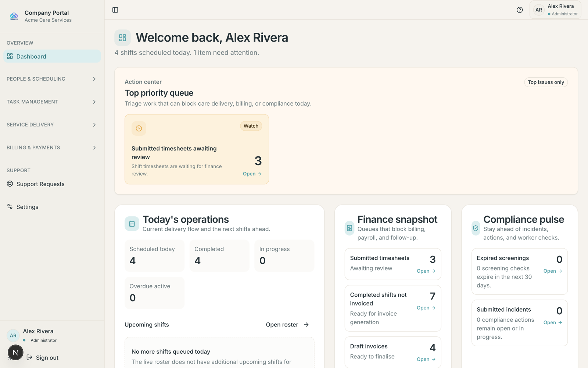This screenshot has height=368, width=588.
Task: Expand Service Delivery section
Action: 52,124
